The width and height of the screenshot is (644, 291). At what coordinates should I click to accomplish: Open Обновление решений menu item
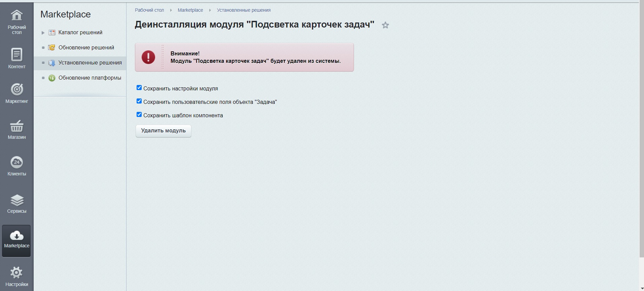pos(86,47)
